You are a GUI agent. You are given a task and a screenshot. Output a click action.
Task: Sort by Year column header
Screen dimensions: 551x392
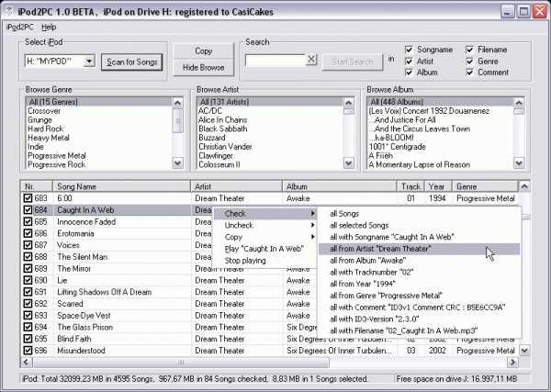tap(438, 186)
